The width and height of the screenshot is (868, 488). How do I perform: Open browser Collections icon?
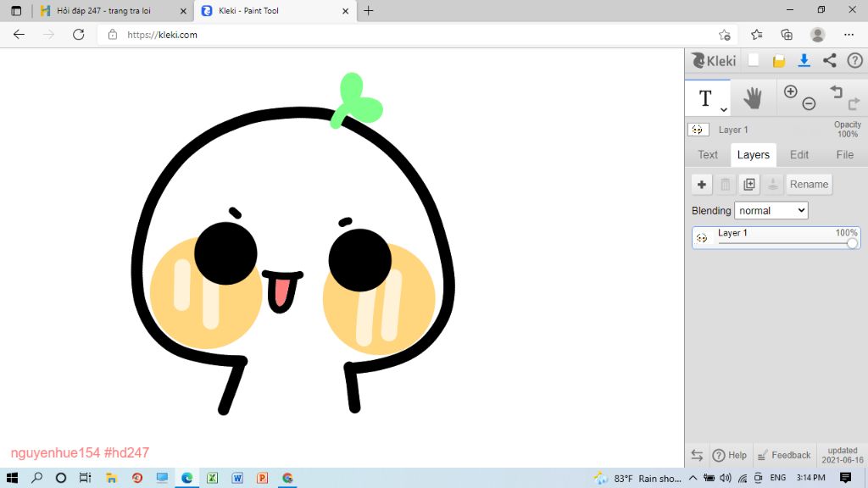[x=787, y=34]
